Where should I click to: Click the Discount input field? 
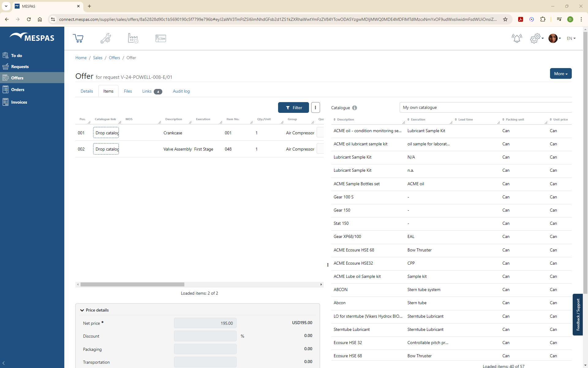tap(205, 336)
